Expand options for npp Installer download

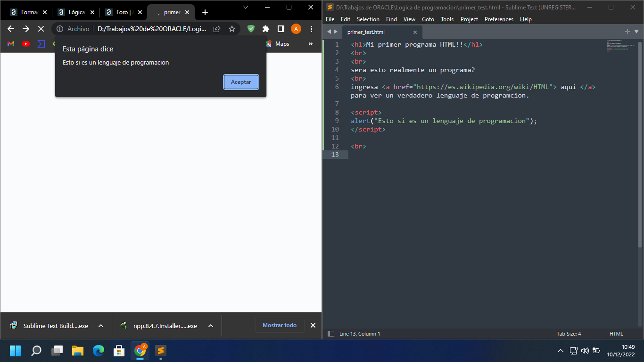[211, 326]
